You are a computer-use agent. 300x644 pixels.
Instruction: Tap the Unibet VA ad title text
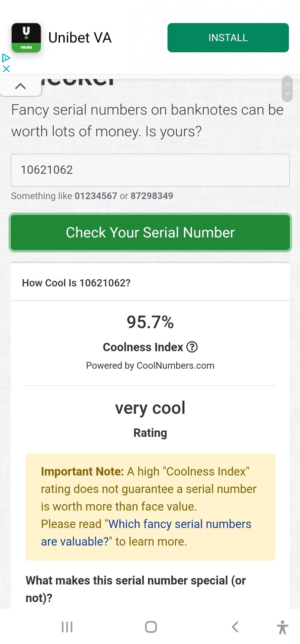pos(80,38)
